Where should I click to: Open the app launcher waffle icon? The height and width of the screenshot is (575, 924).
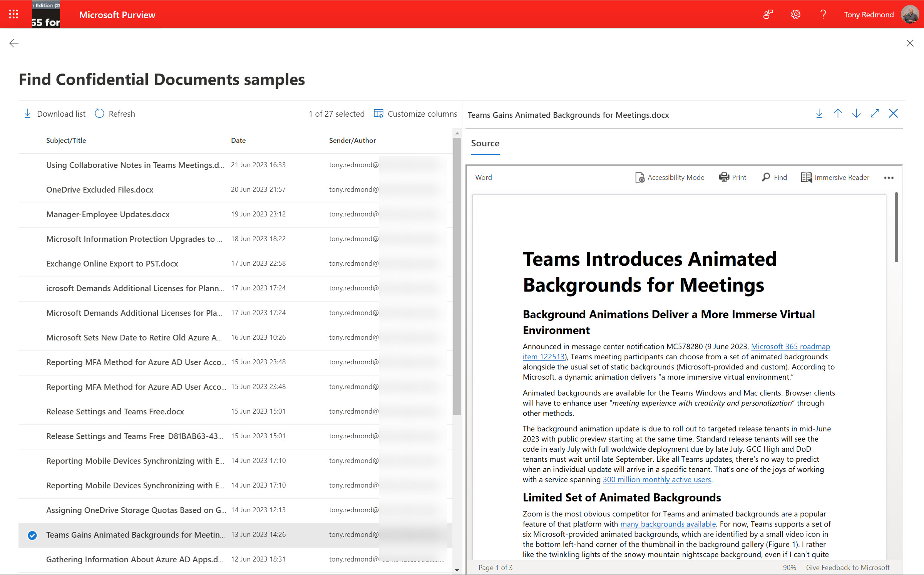coord(13,15)
